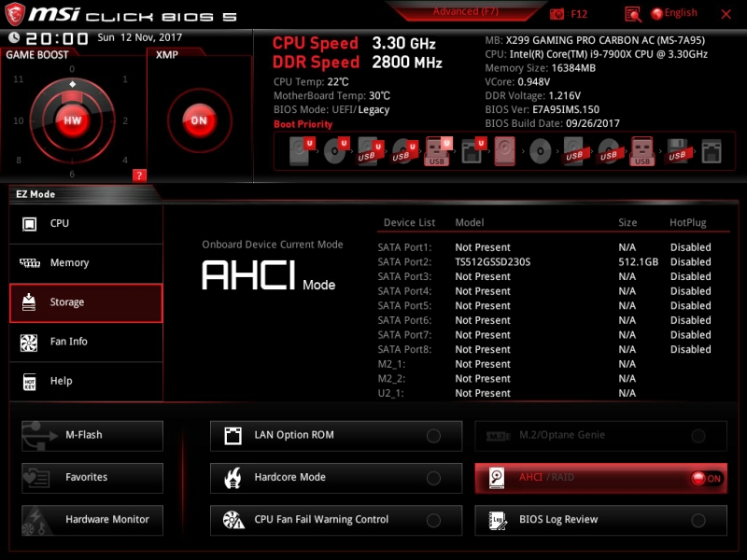Click the Model column header

(470, 223)
